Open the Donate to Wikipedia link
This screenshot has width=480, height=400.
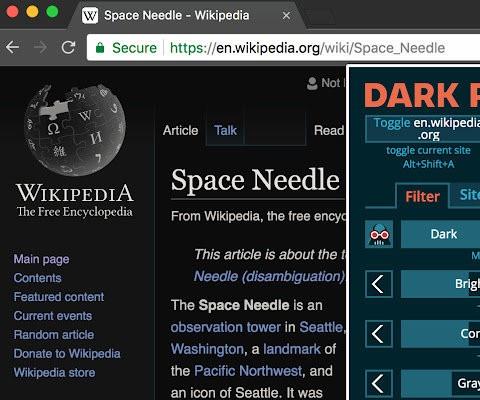pyautogui.click(x=67, y=354)
